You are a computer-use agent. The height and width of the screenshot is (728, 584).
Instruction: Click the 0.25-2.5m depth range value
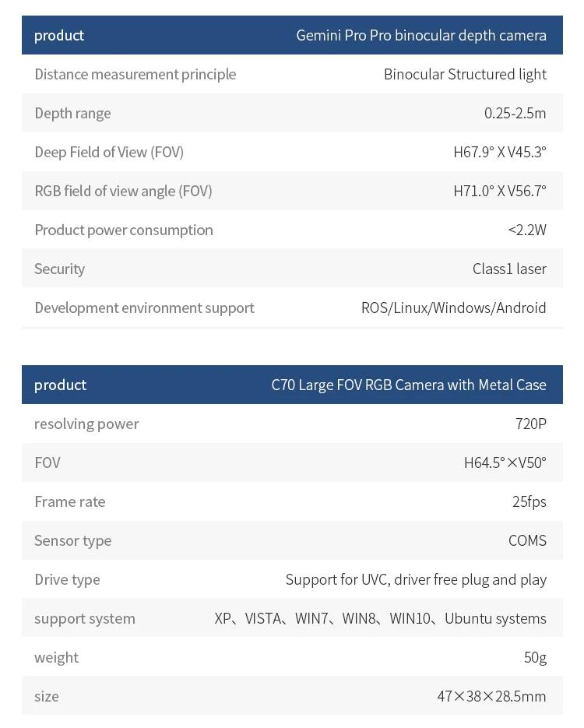point(515,113)
